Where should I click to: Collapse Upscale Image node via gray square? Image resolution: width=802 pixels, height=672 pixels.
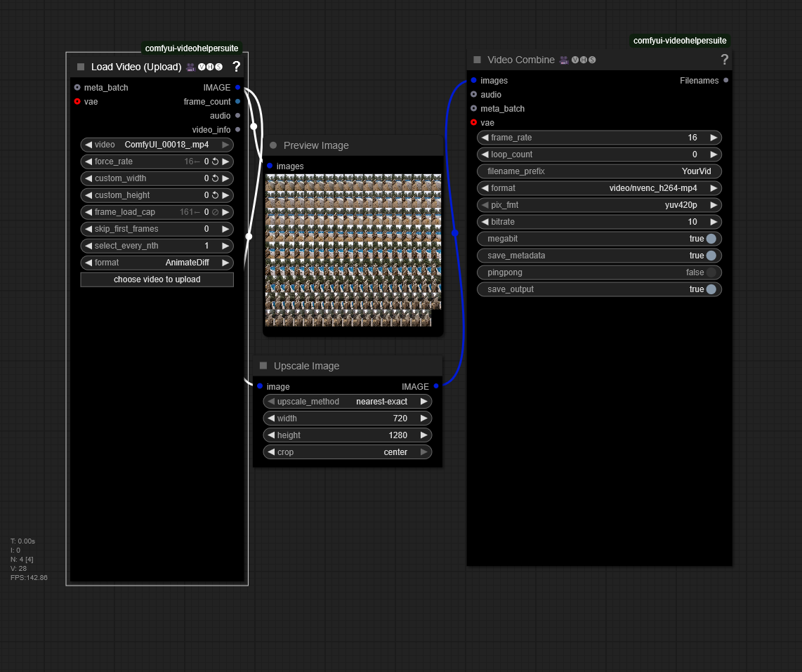point(263,366)
